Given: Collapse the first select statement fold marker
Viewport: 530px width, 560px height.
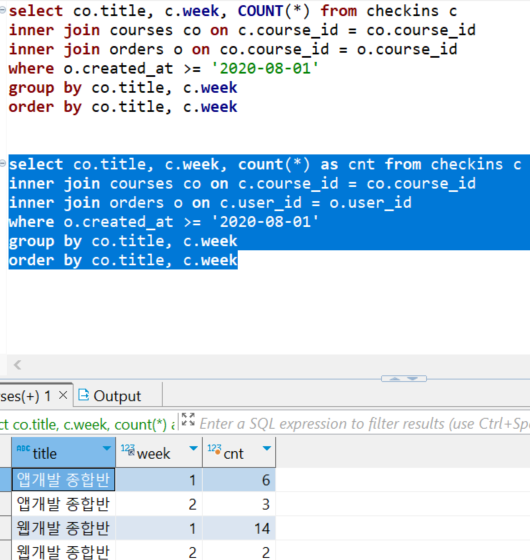Looking at the screenshot, I should 2,10.
